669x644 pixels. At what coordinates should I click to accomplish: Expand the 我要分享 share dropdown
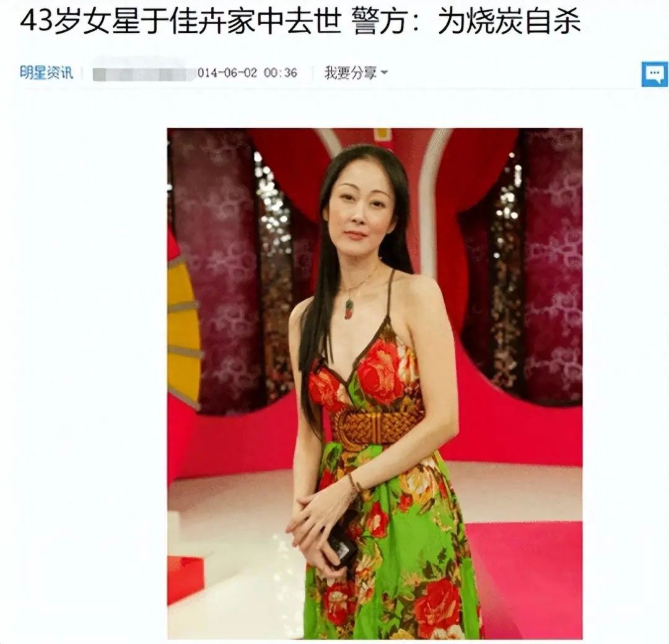pos(356,73)
